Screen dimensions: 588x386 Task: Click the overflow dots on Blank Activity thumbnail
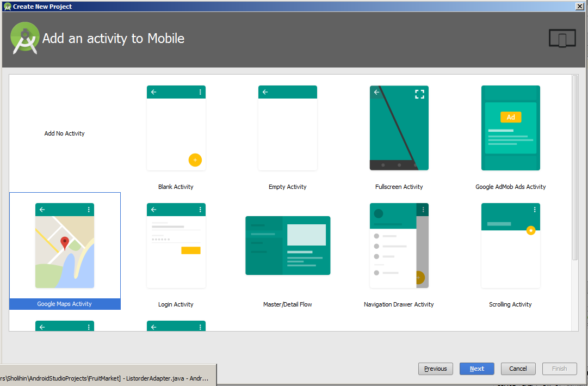click(200, 92)
